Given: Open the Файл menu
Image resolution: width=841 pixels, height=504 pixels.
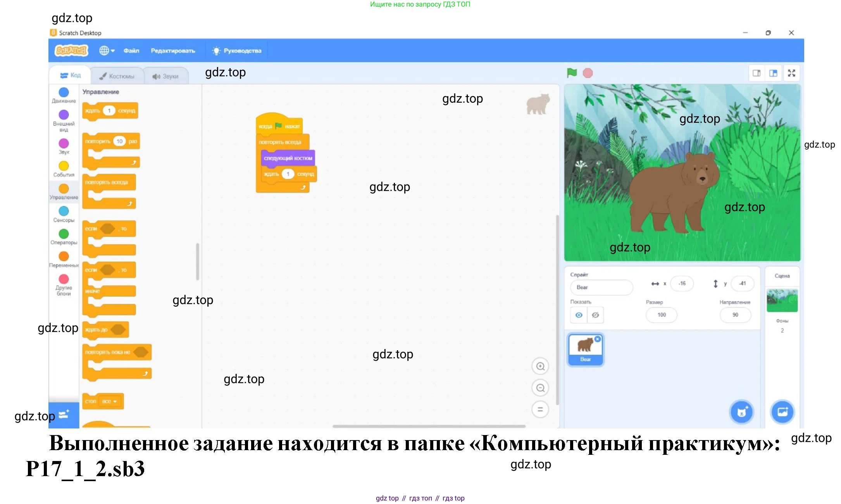Looking at the screenshot, I should 131,50.
